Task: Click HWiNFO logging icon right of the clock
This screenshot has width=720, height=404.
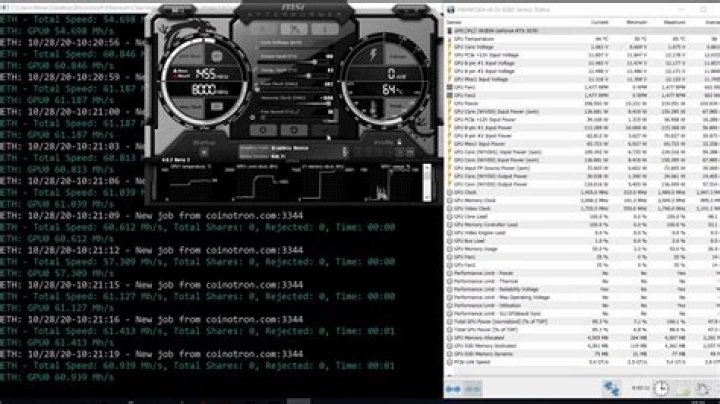Action: [683, 389]
